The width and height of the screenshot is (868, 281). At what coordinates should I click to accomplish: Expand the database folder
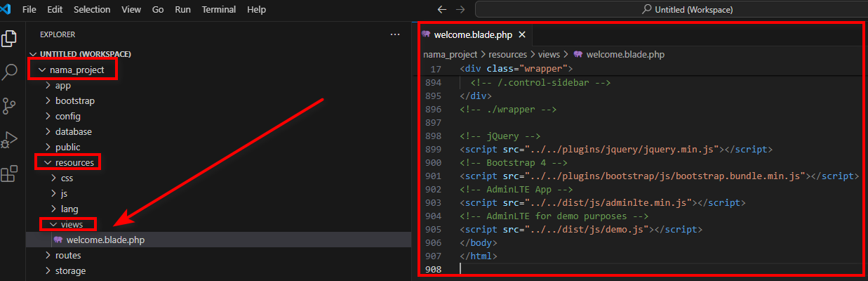click(x=219, y=132)
